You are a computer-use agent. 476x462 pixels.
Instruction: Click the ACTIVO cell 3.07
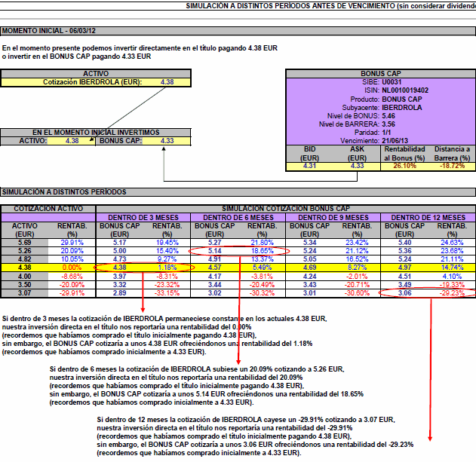tap(25, 292)
